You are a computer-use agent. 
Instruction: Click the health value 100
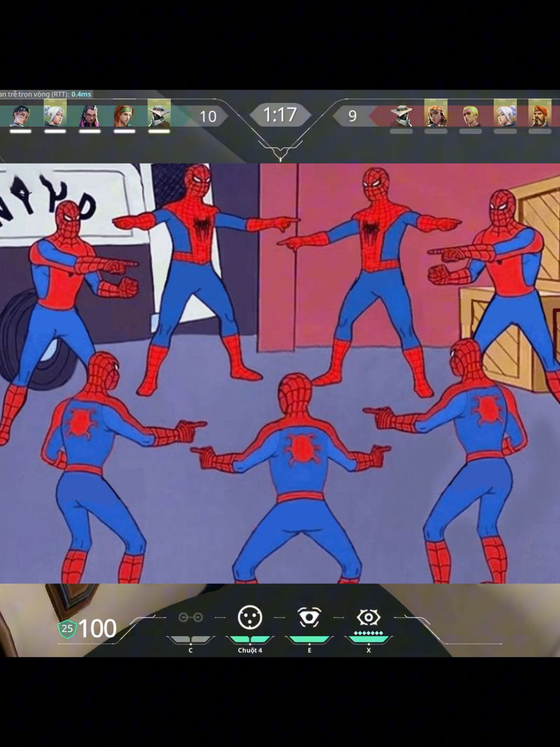[x=97, y=629]
